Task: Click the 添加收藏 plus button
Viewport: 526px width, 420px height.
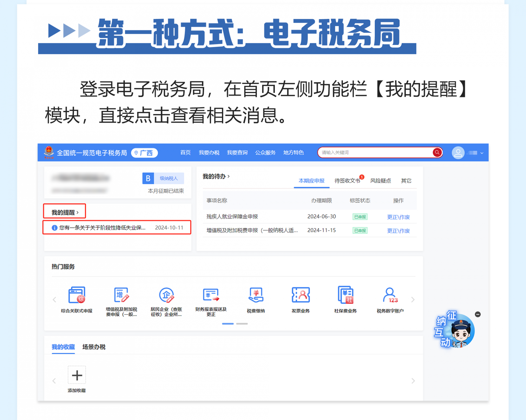Action: tap(77, 375)
